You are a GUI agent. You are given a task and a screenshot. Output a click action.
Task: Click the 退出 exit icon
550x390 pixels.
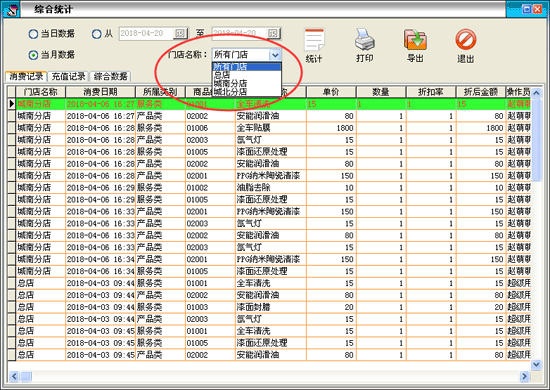click(466, 39)
